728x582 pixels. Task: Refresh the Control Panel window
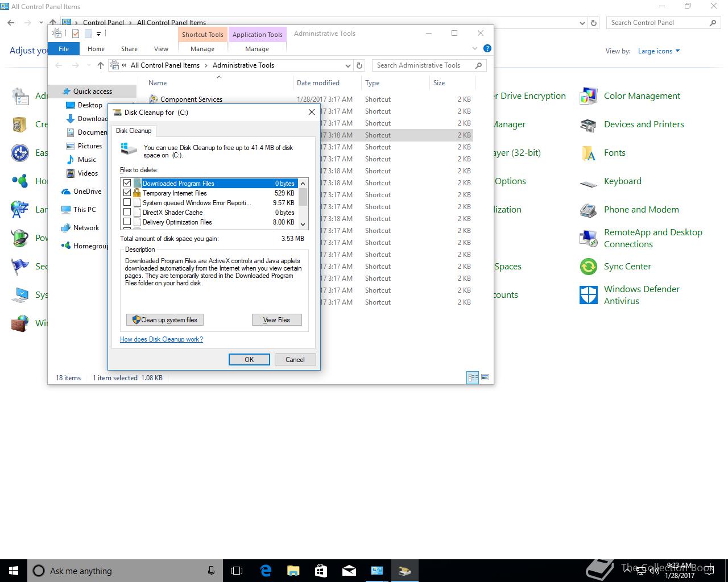pyautogui.click(x=594, y=23)
